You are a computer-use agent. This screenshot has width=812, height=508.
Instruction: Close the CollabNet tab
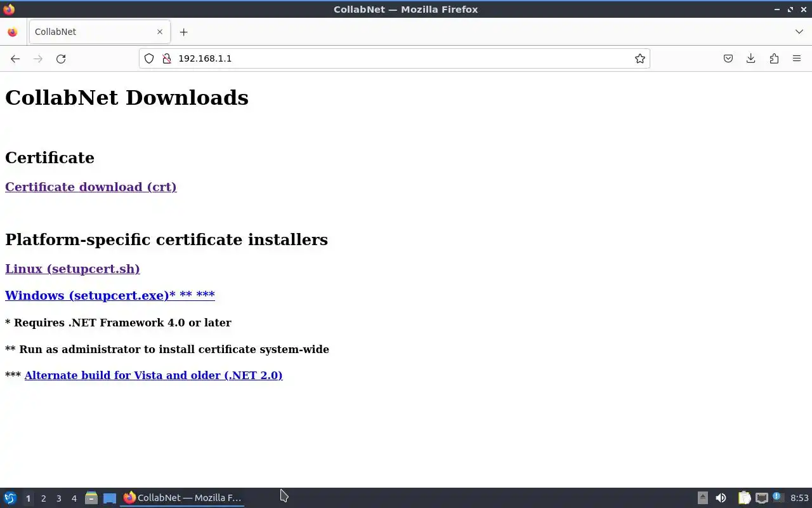[x=160, y=32]
